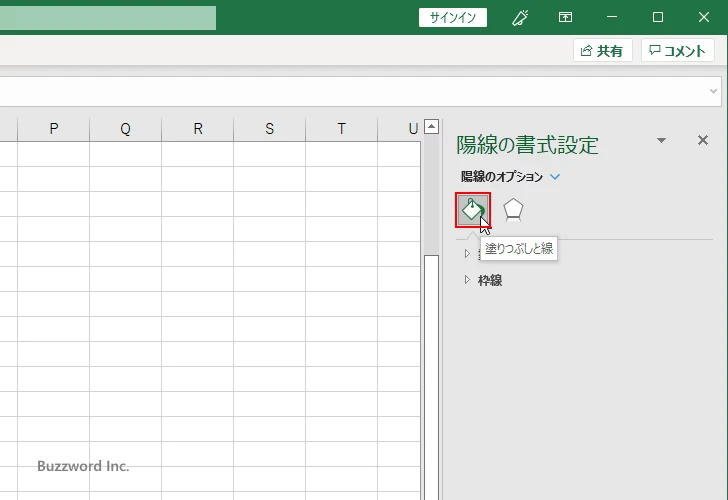Close the 陽線の書式設定 pane
This screenshot has width=728, height=500.
click(x=703, y=140)
